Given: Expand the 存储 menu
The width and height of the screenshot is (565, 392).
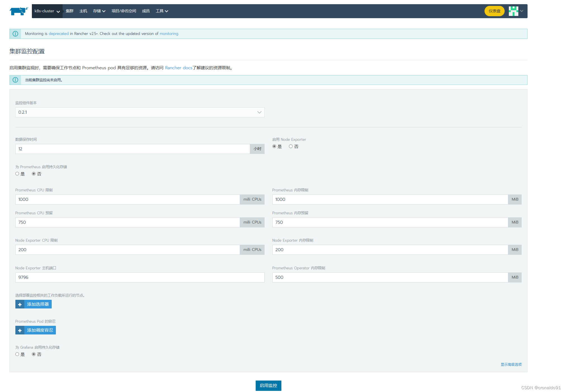Looking at the screenshot, I should [x=99, y=11].
